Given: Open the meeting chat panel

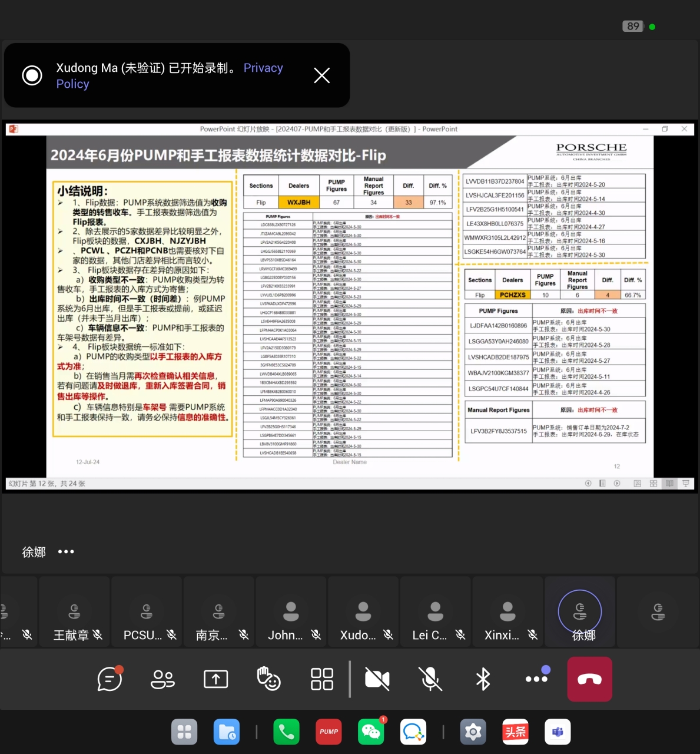Looking at the screenshot, I should click(x=110, y=679).
